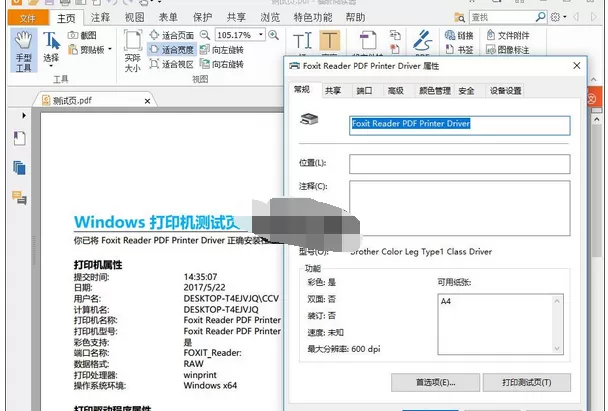Rotate view right with 向右旋转

(x=222, y=64)
